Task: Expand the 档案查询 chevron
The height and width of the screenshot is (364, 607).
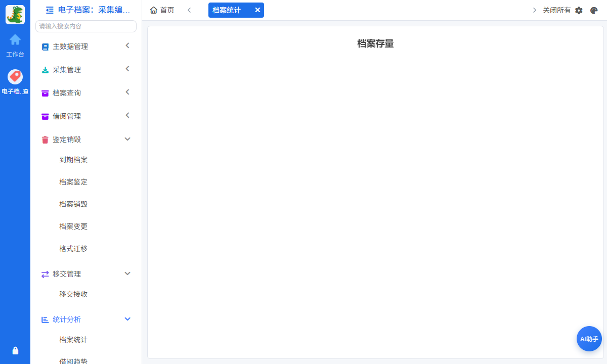Action: (x=127, y=92)
